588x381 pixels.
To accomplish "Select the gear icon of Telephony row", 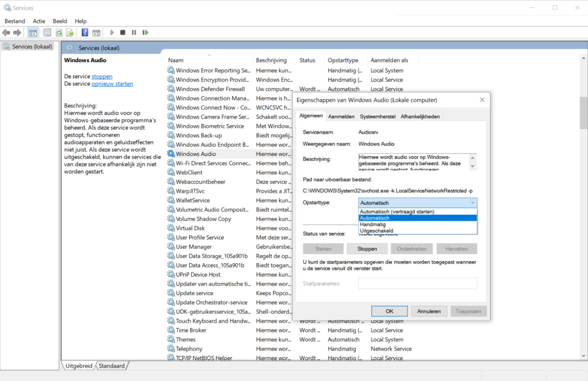I will [x=171, y=349].
